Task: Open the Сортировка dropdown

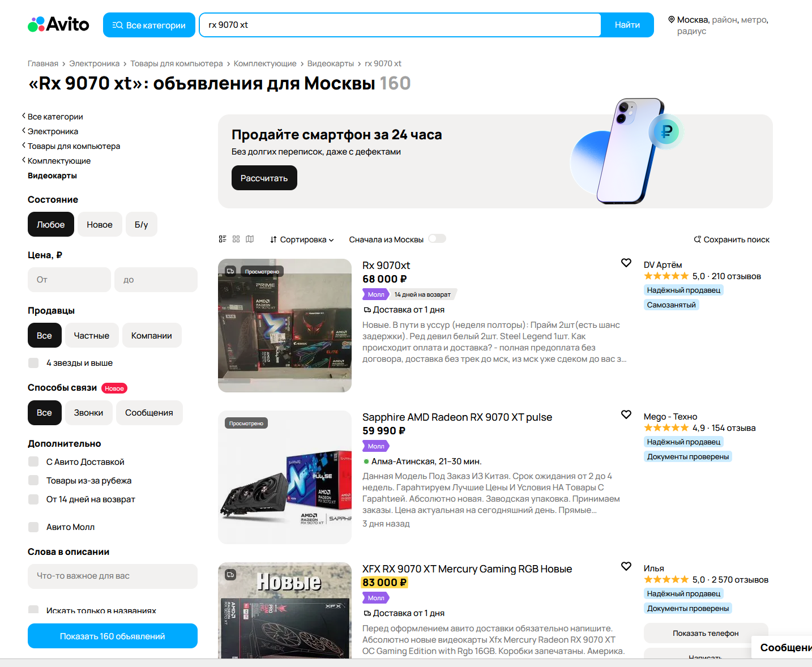Action: pos(302,240)
